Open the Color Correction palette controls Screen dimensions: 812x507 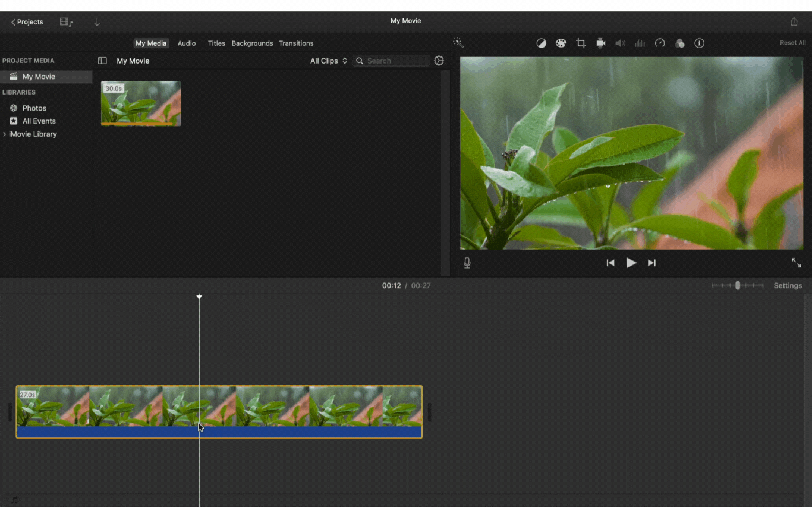coord(561,43)
